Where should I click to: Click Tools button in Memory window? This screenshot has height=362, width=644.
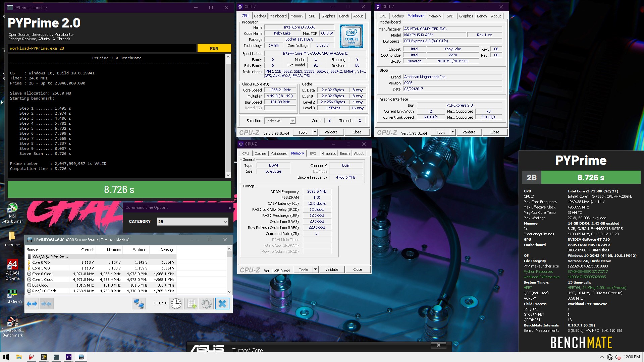click(x=303, y=269)
